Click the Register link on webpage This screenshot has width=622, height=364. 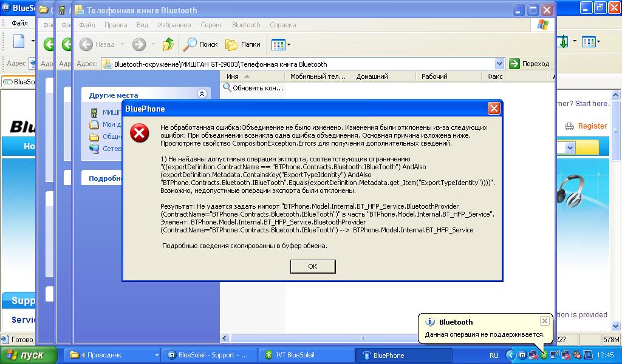point(592,126)
